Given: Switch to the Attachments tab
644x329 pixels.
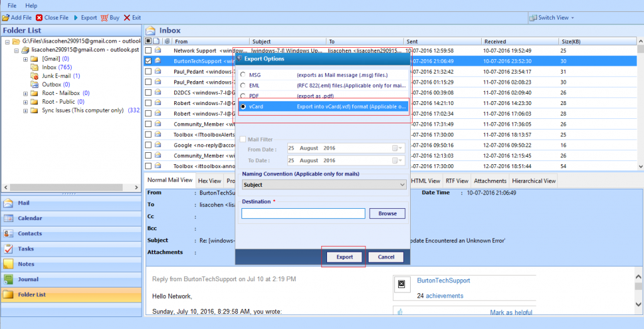Looking at the screenshot, I should (490, 181).
